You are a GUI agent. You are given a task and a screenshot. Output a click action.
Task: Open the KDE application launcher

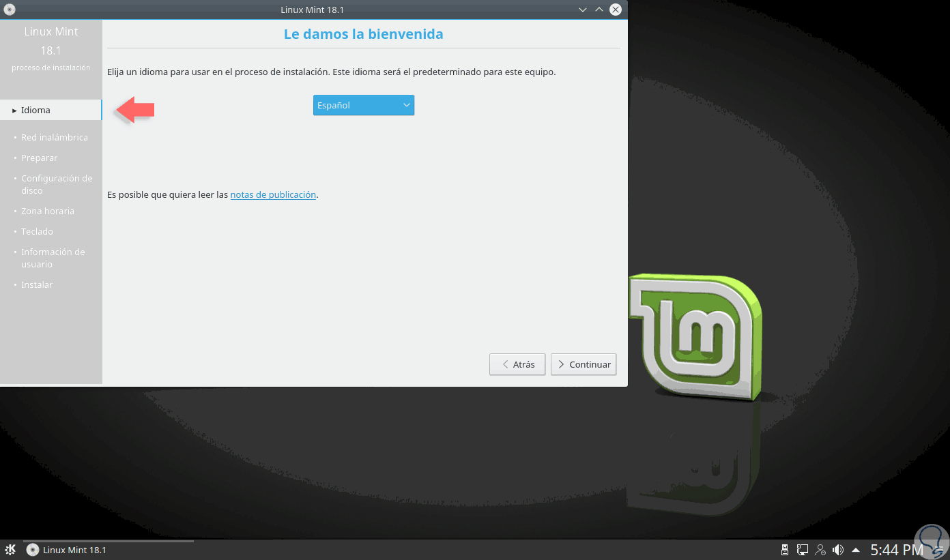click(11, 549)
